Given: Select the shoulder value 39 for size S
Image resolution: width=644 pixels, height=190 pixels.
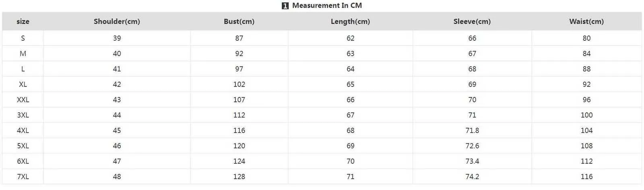Looking at the screenshot, I should click(117, 38).
